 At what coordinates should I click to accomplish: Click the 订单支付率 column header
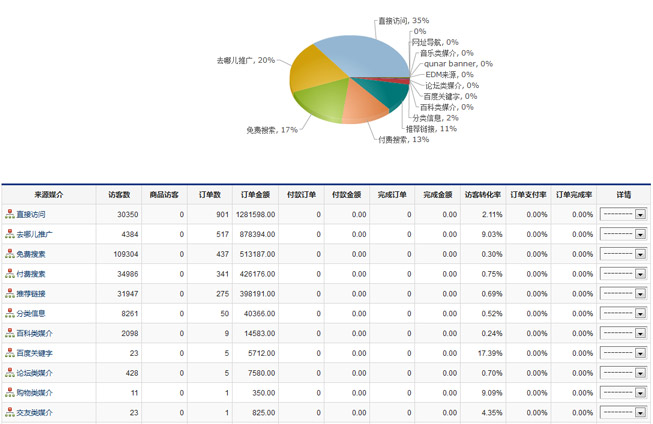(x=528, y=195)
